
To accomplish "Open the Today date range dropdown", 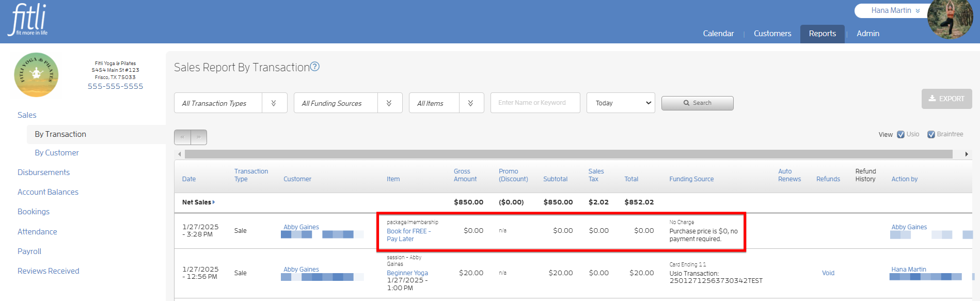I will [x=621, y=103].
